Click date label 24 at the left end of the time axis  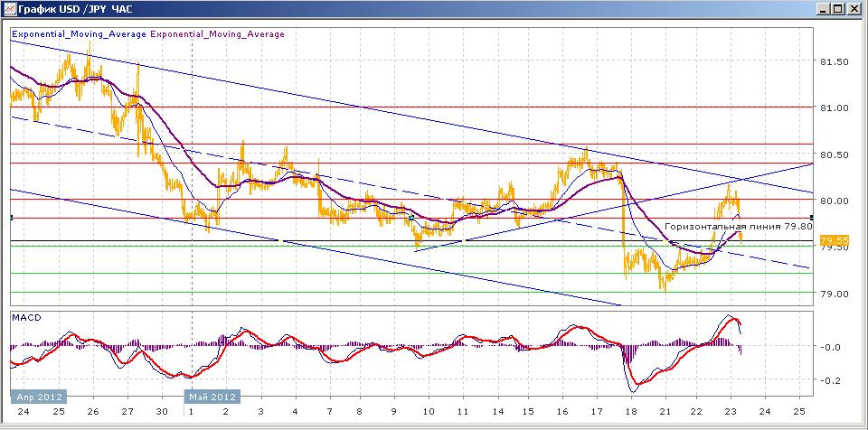pyautogui.click(x=24, y=413)
